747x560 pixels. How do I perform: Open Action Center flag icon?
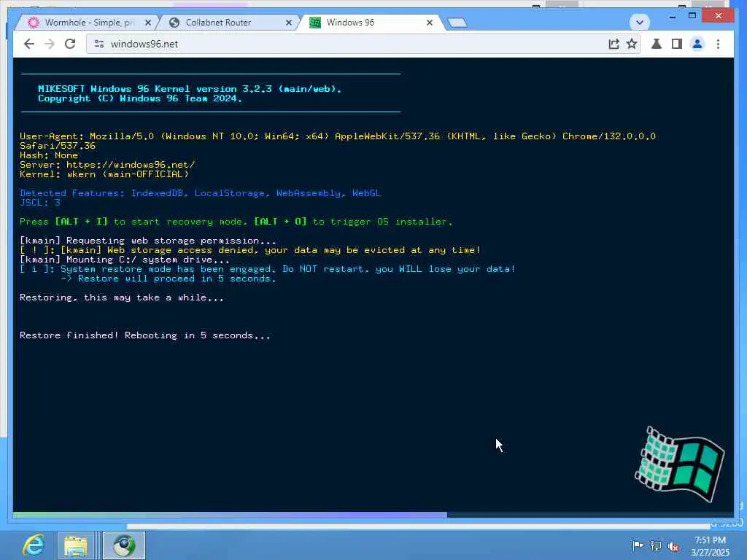click(637, 545)
